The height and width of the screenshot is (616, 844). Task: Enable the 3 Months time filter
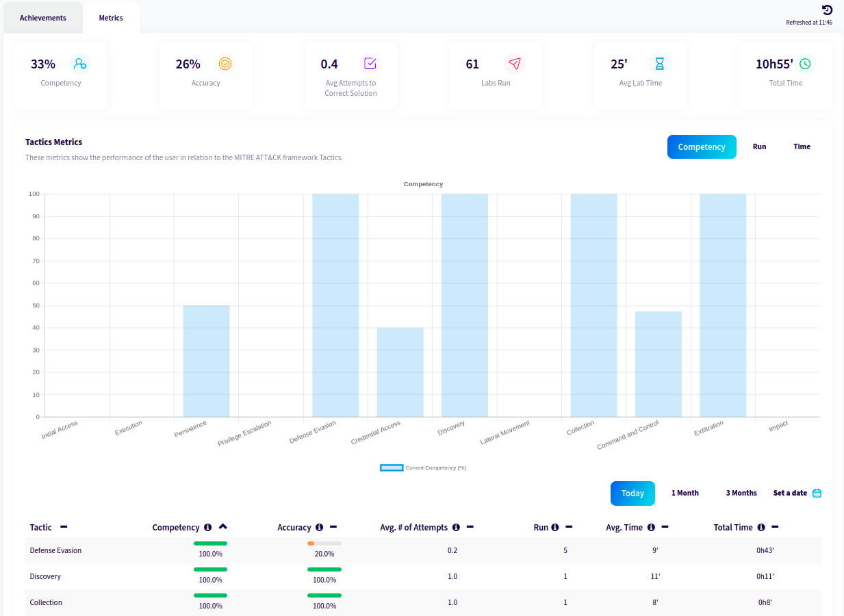click(x=741, y=493)
